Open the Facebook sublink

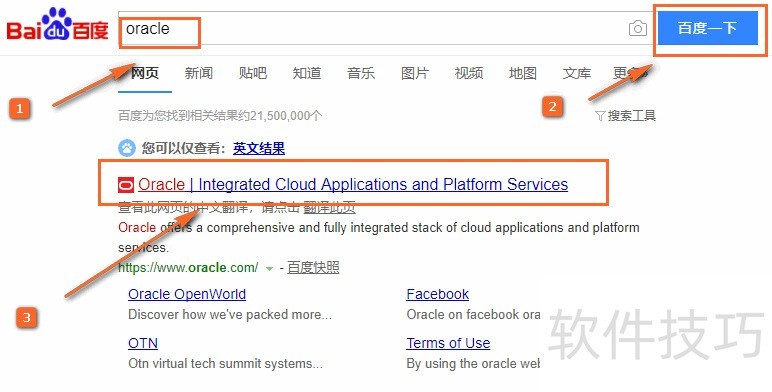click(438, 294)
